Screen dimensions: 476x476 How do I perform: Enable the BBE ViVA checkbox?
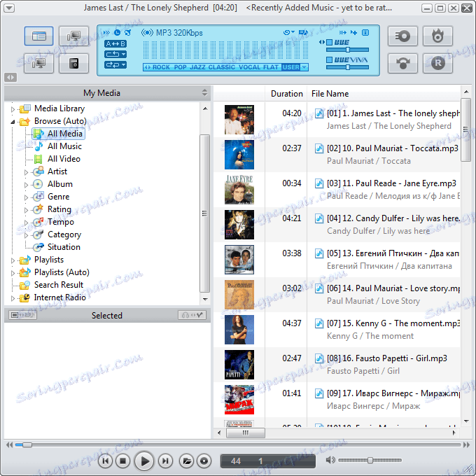click(x=330, y=59)
